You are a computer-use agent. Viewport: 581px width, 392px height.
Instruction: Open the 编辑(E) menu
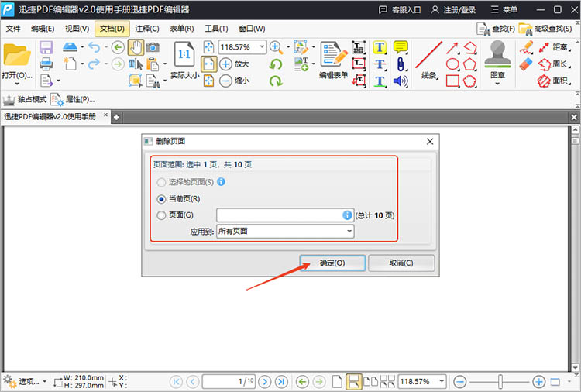[43, 29]
